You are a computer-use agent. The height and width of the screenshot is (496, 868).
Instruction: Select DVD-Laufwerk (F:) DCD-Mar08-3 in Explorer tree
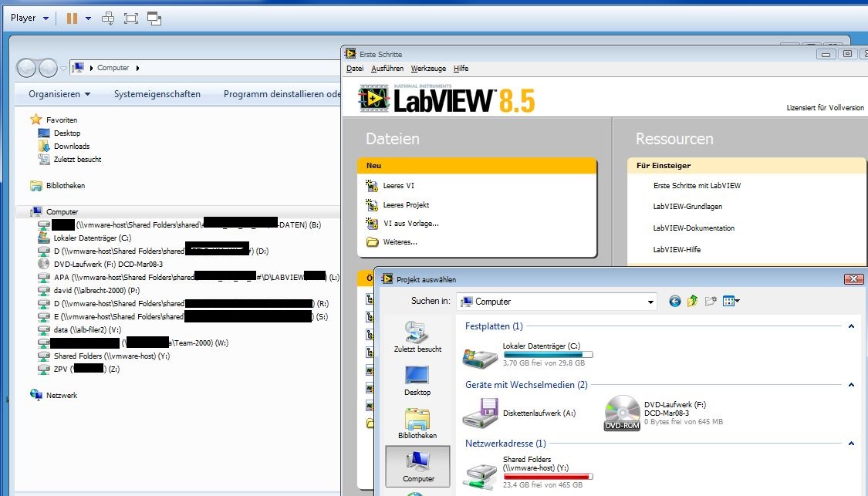[101, 264]
